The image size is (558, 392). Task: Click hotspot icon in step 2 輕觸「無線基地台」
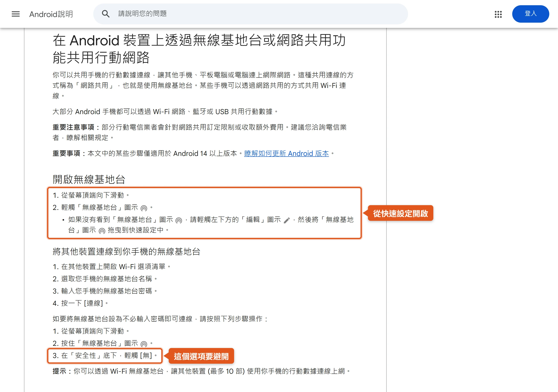(x=144, y=208)
